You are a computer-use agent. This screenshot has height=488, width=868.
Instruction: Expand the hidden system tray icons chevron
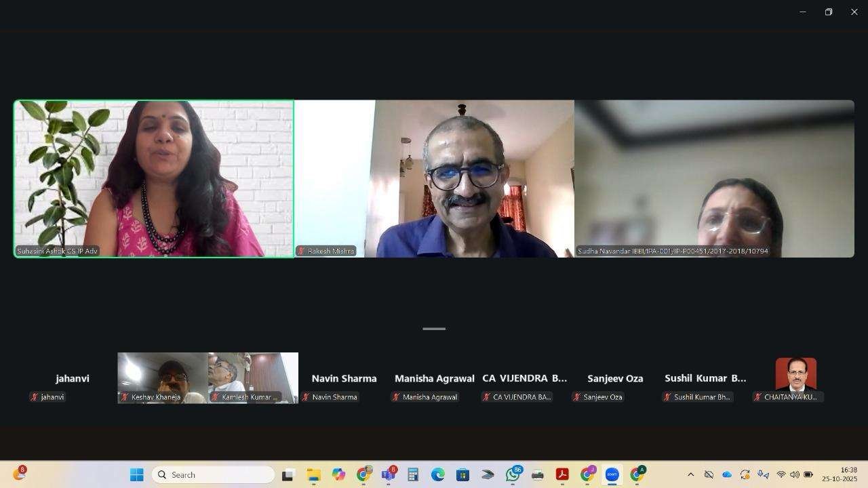690,475
